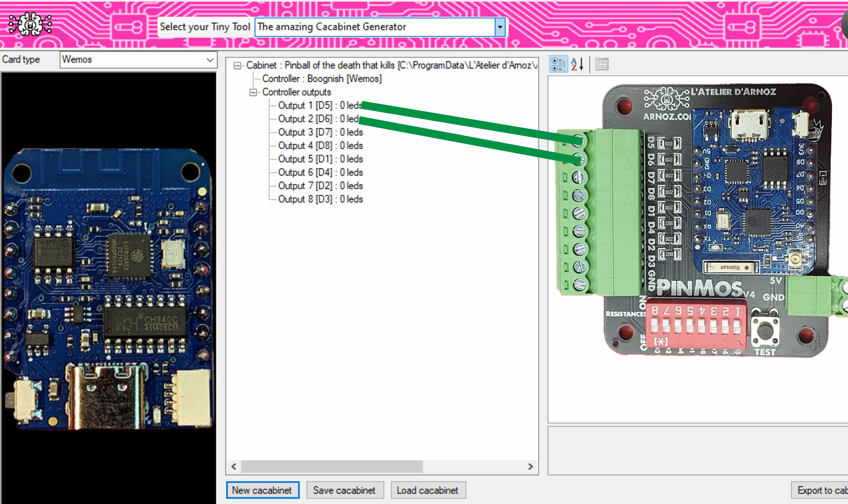This screenshot has width=848, height=504.
Task: Sort properties alphabetically with A-Z icon
Action: tap(577, 64)
